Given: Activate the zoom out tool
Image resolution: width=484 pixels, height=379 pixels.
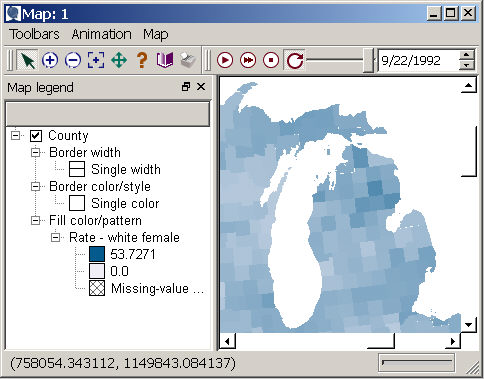Looking at the screenshot, I should tap(73, 60).
